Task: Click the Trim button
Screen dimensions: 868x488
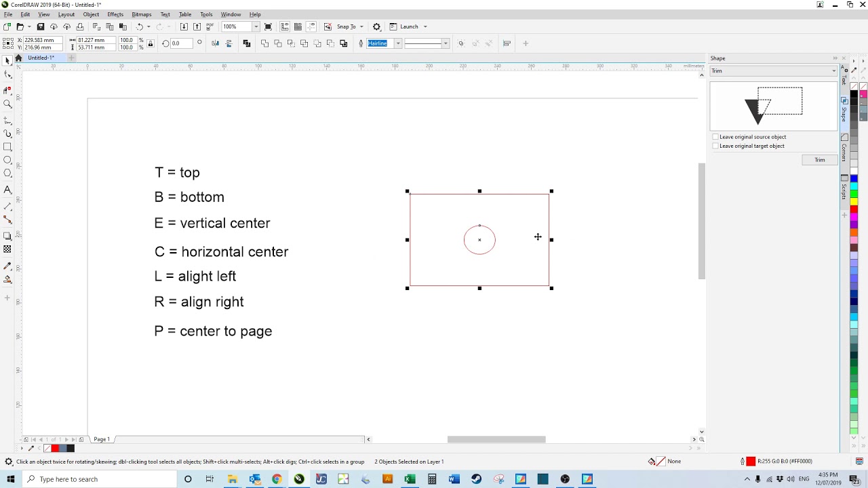Action: point(820,160)
